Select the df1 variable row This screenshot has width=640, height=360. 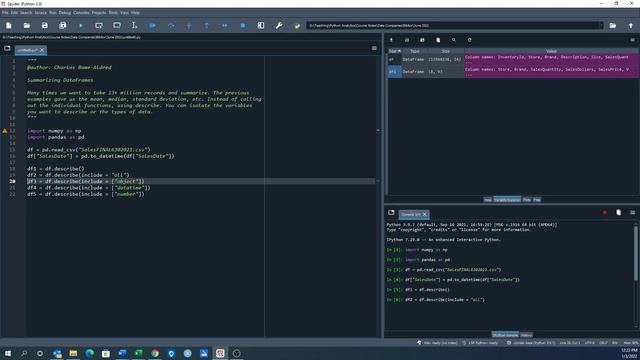pyautogui.click(x=513, y=72)
